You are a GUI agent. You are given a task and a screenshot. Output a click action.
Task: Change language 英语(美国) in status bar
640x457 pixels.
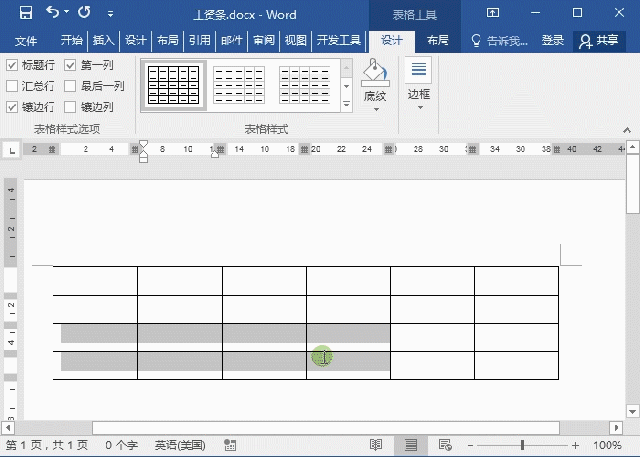[180, 445]
